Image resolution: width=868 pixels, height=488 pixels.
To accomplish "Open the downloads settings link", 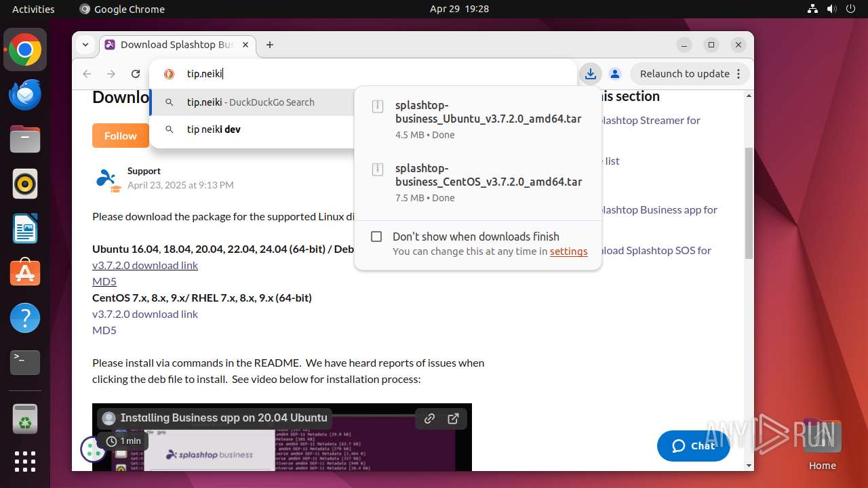I will [x=568, y=251].
